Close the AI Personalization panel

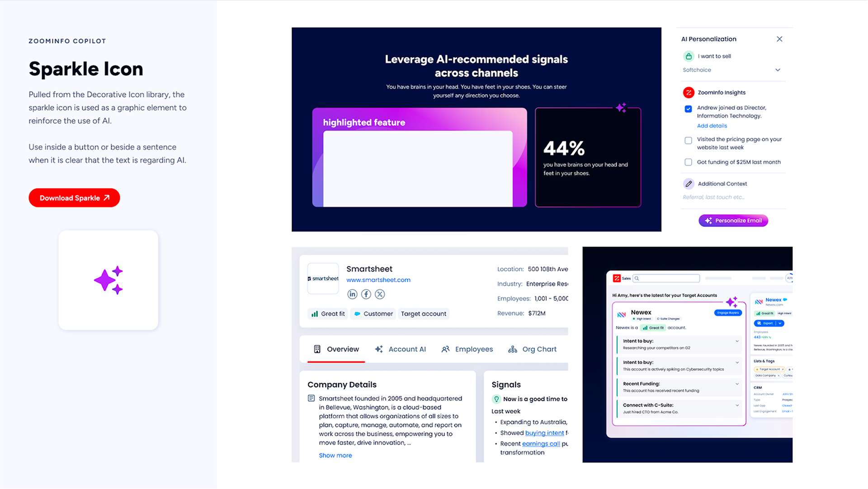click(x=779, y=39)
